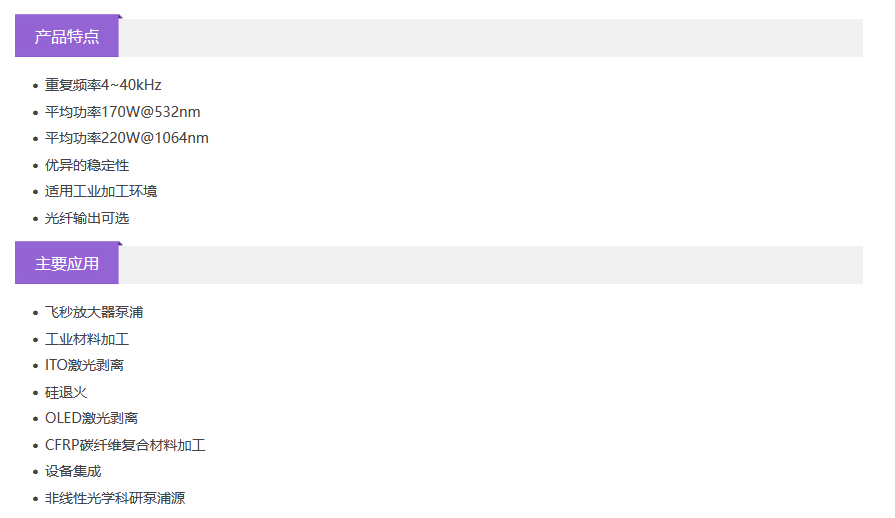
Task: Select the 非线性光学科研泵浦源 list item
Action: coord(115,498)
